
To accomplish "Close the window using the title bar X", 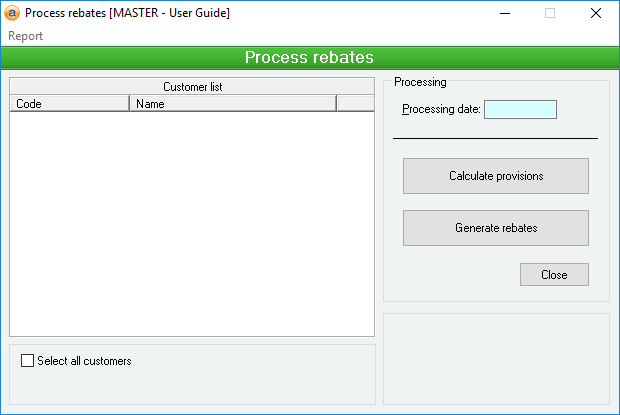I will 596,14.
